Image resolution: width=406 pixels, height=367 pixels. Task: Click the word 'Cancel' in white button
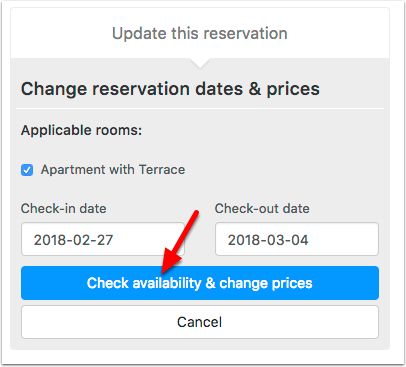199,322
